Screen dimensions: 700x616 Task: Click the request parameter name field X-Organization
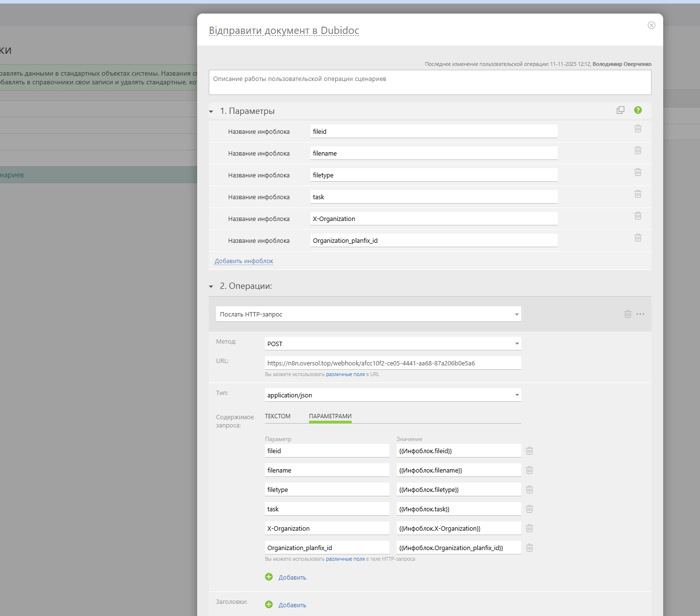[327, 528]
